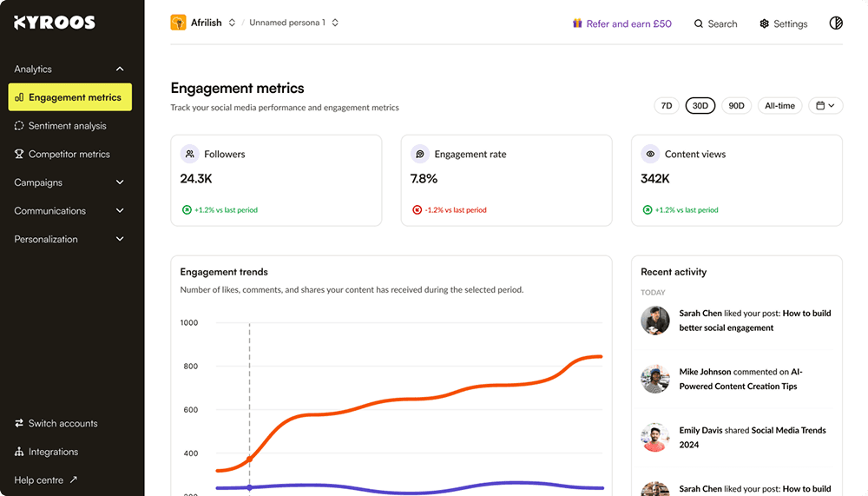This screenshot has height=496, width=868.
Task: Click the chart marker on the dashed line
Action: 250,460
